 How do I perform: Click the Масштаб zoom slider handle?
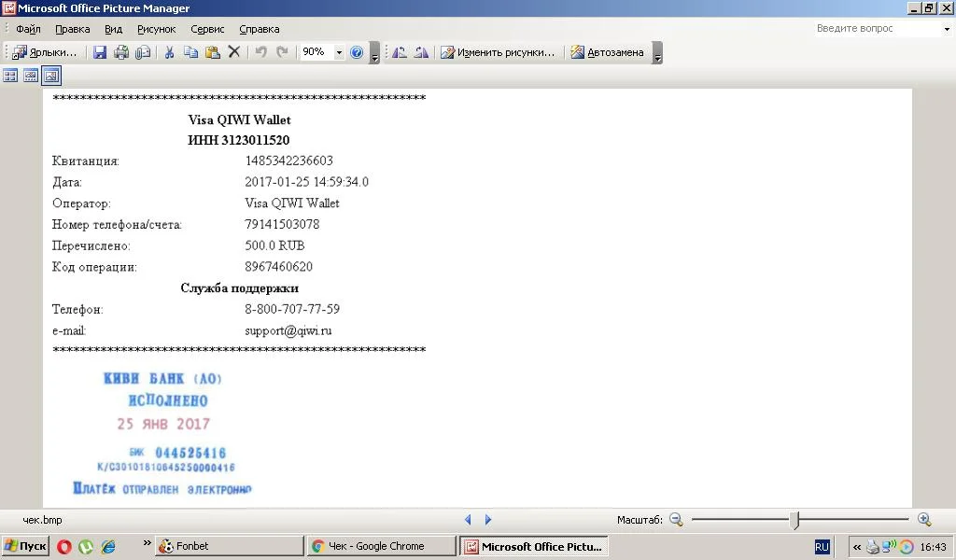click(794, 520)
